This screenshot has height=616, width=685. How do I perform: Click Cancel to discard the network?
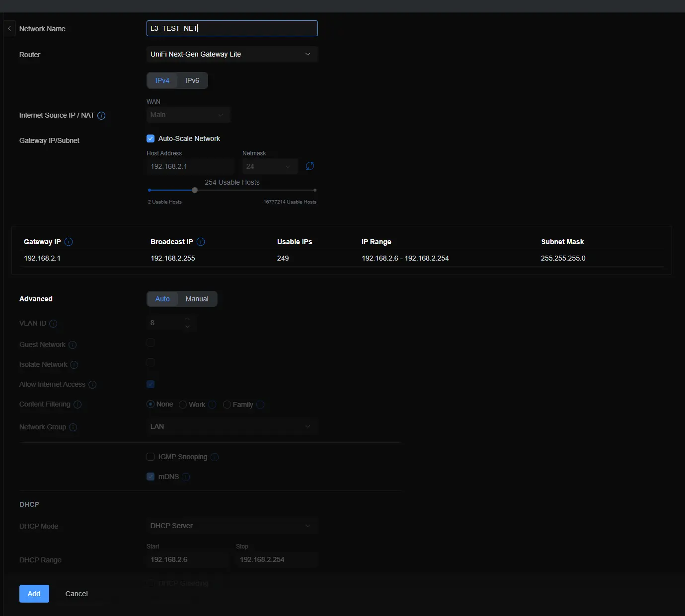pyautogui.click(x=76, y=594)
